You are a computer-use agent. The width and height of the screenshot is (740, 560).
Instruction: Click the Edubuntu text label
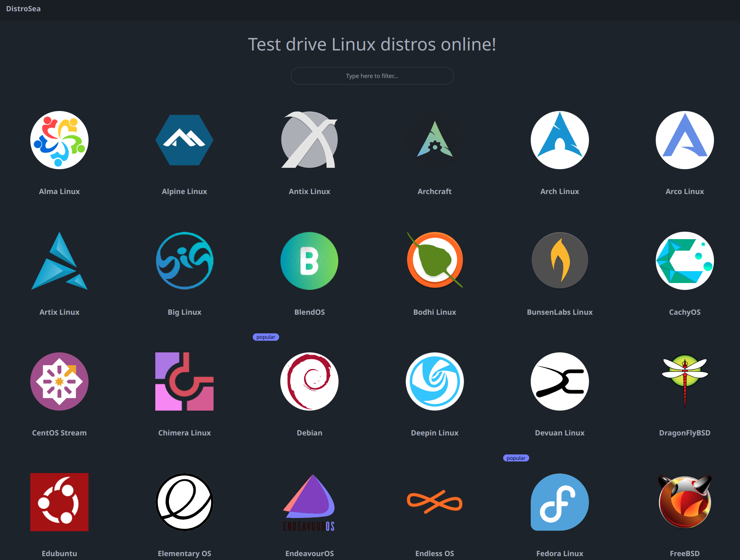(59, 553)
